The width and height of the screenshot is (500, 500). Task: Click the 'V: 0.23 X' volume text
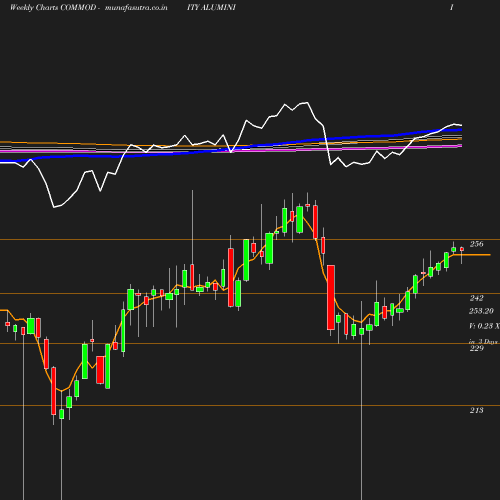[x=484, y=326]
